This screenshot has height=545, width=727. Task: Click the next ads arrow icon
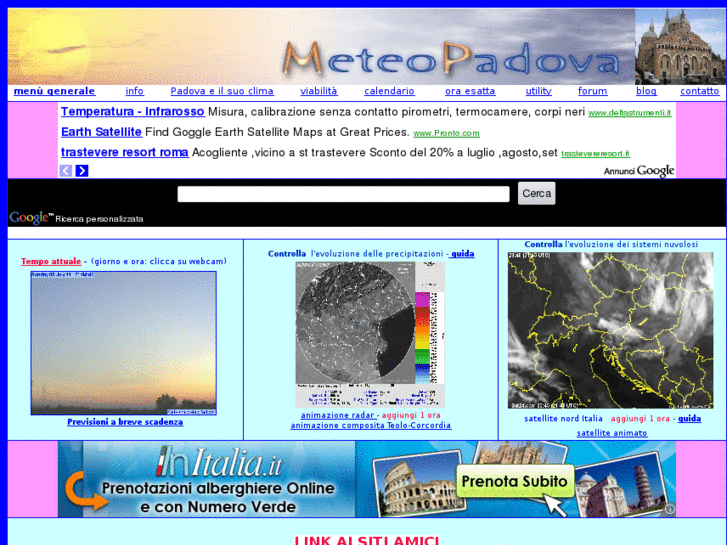pyautogui.click(x=82, y=171)
